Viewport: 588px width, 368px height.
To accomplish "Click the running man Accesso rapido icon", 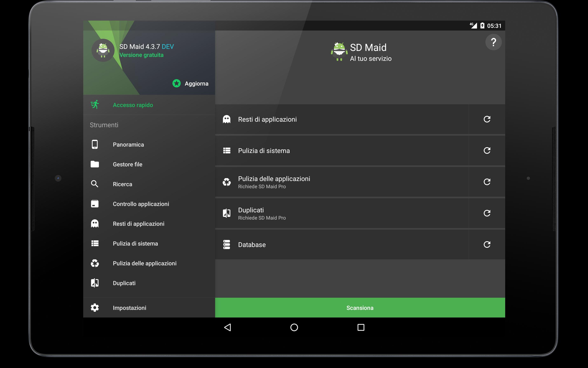I will tap(95, 105).
